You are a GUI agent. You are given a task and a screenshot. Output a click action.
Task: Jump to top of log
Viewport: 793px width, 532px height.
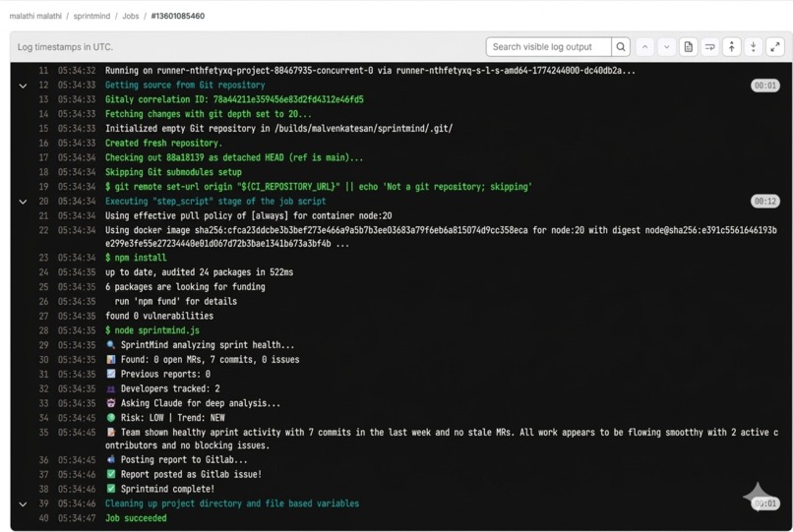point(731,47)
